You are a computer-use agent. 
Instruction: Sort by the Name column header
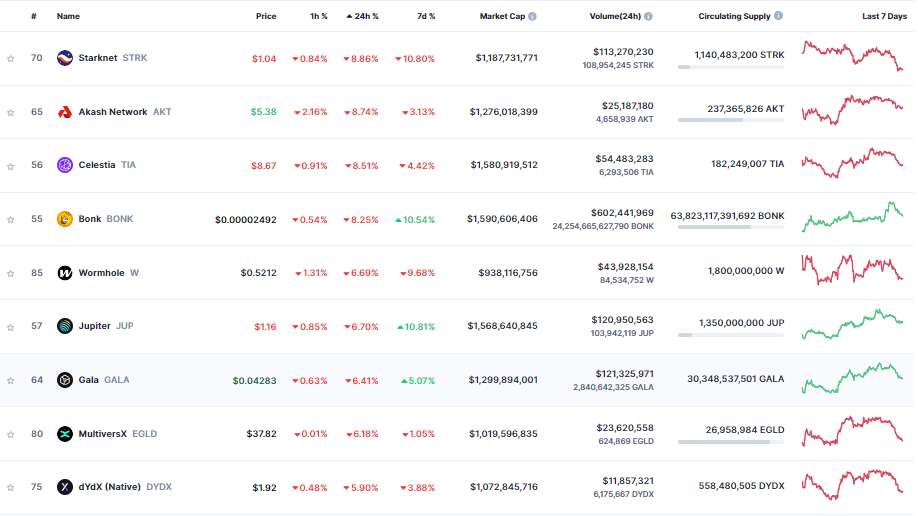68,16
